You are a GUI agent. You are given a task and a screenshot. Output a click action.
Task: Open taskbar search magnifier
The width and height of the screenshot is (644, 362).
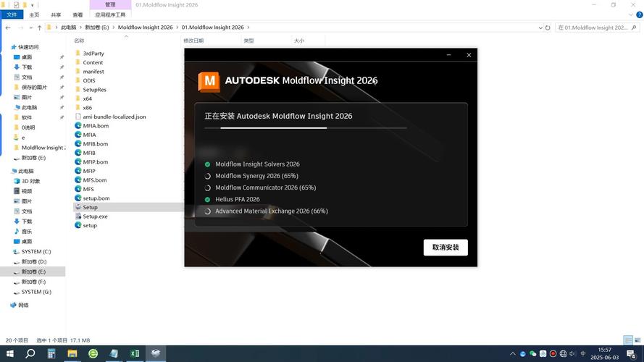click(30, 353)
